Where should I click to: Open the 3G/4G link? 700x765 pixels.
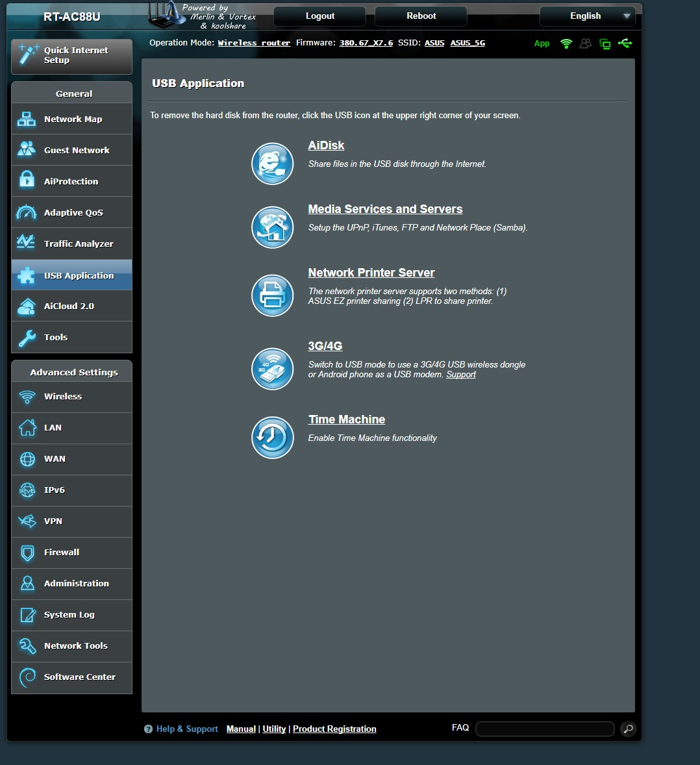[x=325, y=346]
